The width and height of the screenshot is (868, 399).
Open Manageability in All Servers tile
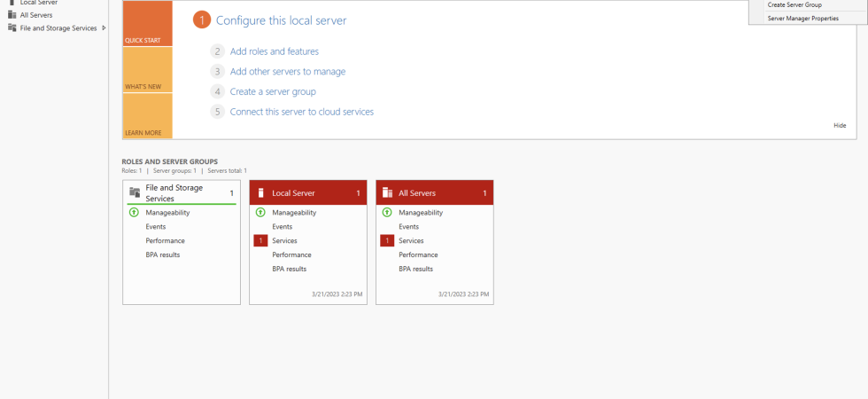pyautogui.click(x=421, y=213)
